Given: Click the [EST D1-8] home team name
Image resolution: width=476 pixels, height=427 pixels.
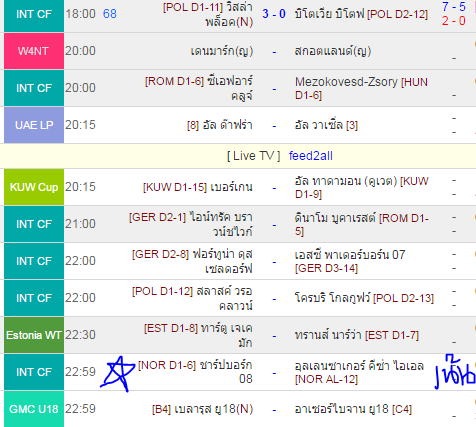Looking at the screenshot, I should tap(198, 335).
